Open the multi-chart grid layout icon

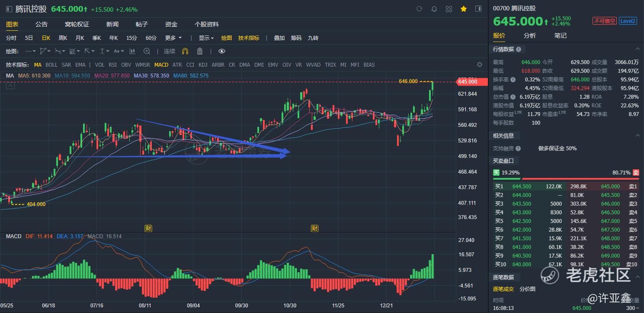pos(449,9)
